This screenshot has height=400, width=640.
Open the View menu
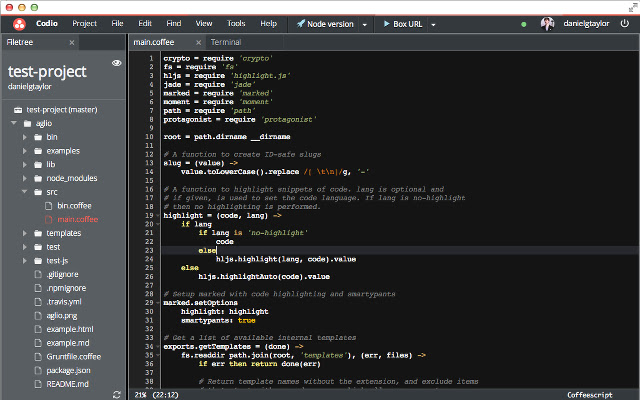click(x=204, y=24)
